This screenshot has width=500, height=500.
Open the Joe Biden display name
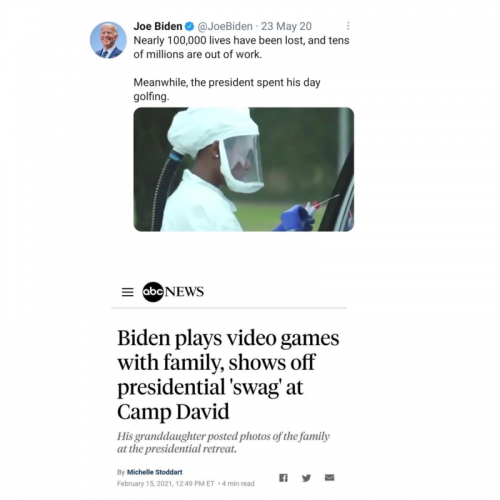point(158,26)
